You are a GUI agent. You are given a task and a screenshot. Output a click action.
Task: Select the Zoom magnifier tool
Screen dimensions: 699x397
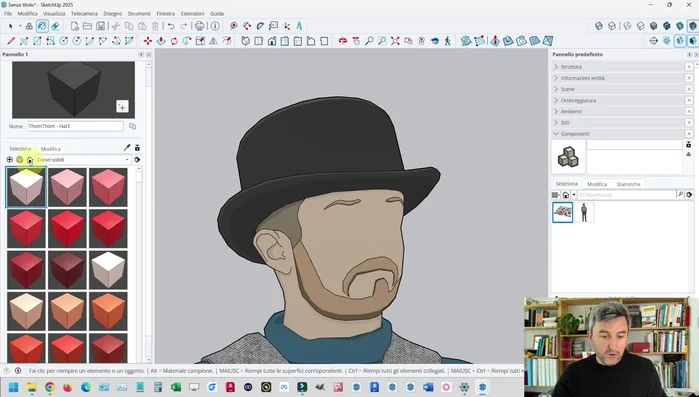pyautogui.click(x=369, y=41)
